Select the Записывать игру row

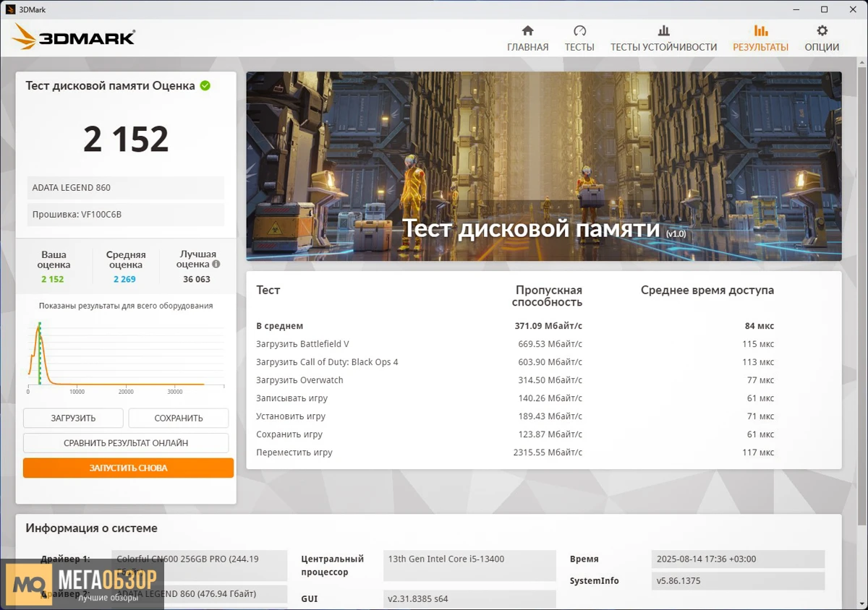click(515, 398)
